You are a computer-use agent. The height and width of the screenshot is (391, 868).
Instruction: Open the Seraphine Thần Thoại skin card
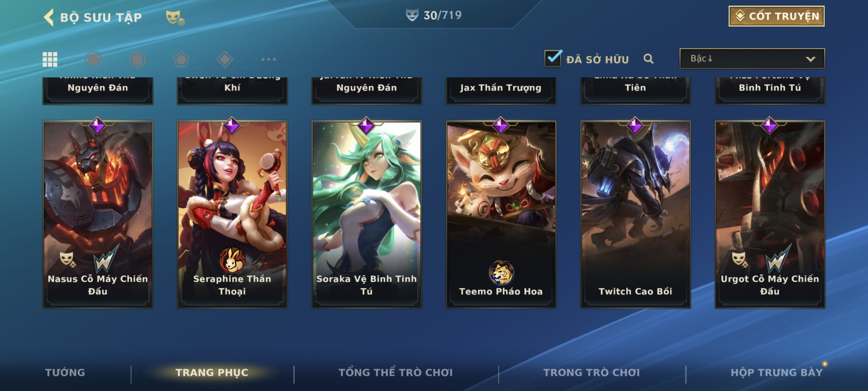pos(232,214)
